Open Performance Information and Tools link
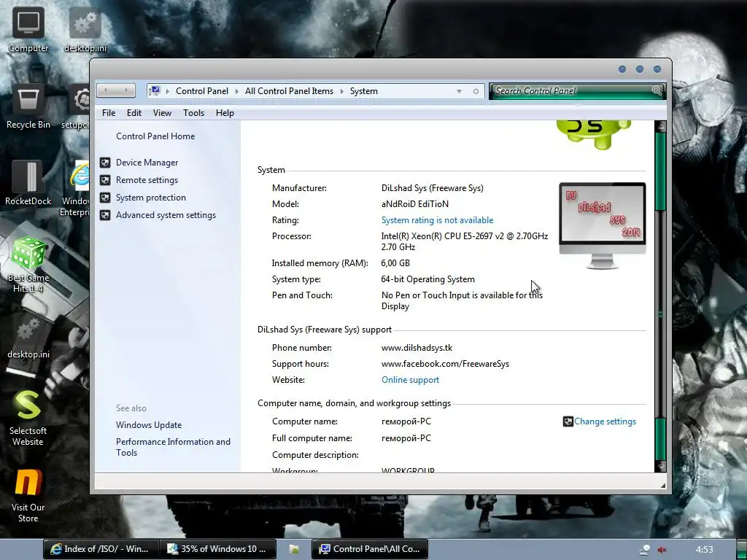This screenshot has width=747, height=560. (x=173, y=447)
